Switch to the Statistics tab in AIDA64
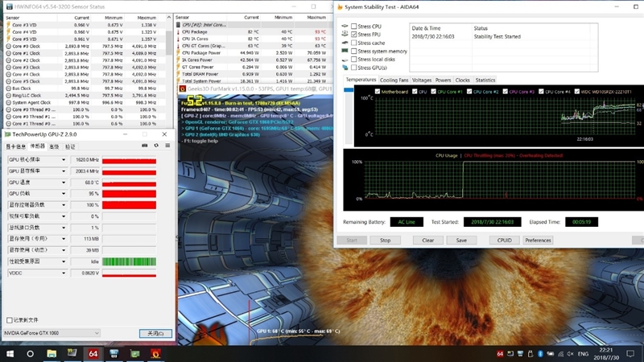Screen dimensions: 644x362 (485, 80)
